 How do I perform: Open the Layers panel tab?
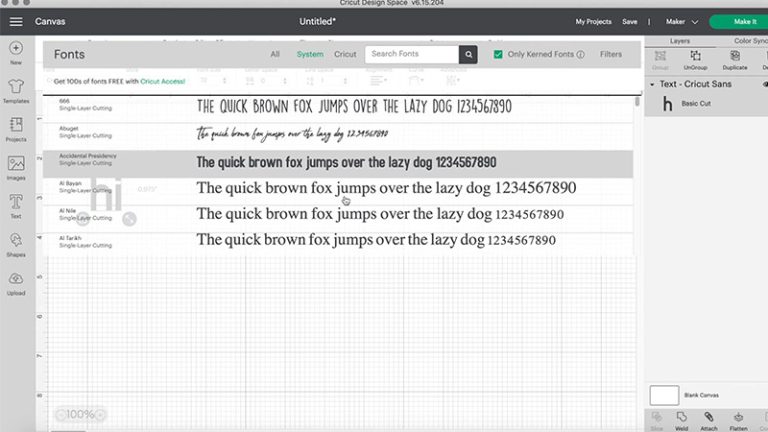click(x=680, y=41)
